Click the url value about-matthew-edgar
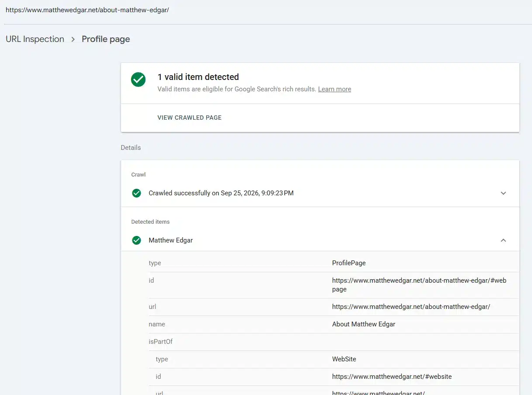This screenshot has height=395, width=532. click(411, 307)
